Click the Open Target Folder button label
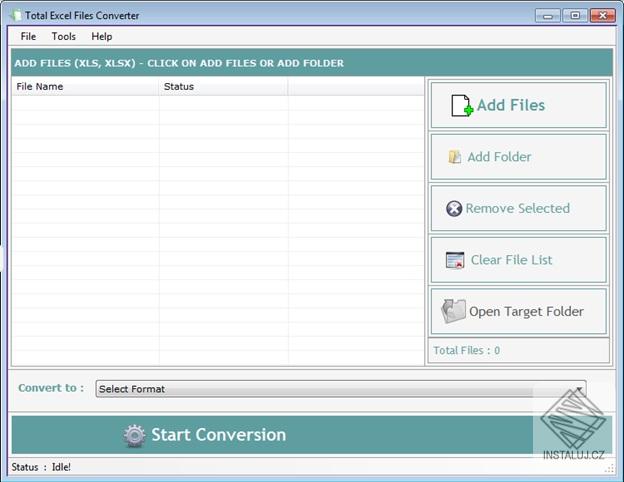The width and height of the screenshot is (624, 482). pos(526,311)
